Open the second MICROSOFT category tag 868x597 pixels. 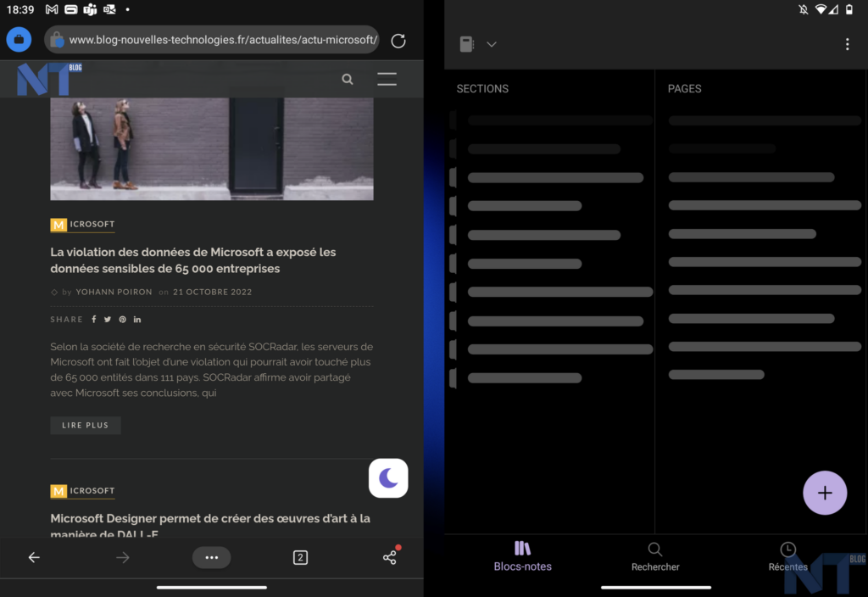pyautogui.click(x=82, y=491)
